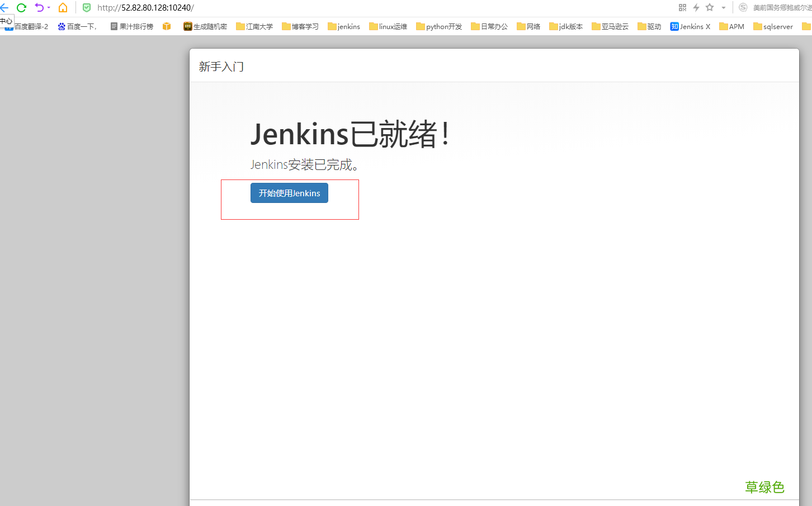Viewport: 812px width, 506px height.
Task: Open the linux运维 bookmarks folder
Action: point(388,26)
